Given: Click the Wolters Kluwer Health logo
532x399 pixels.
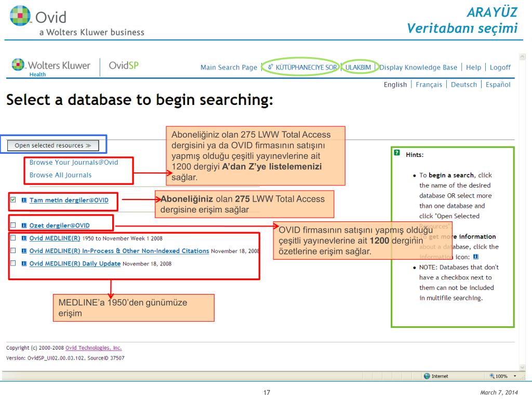Looking at the screenshot, I should point(51,67).
